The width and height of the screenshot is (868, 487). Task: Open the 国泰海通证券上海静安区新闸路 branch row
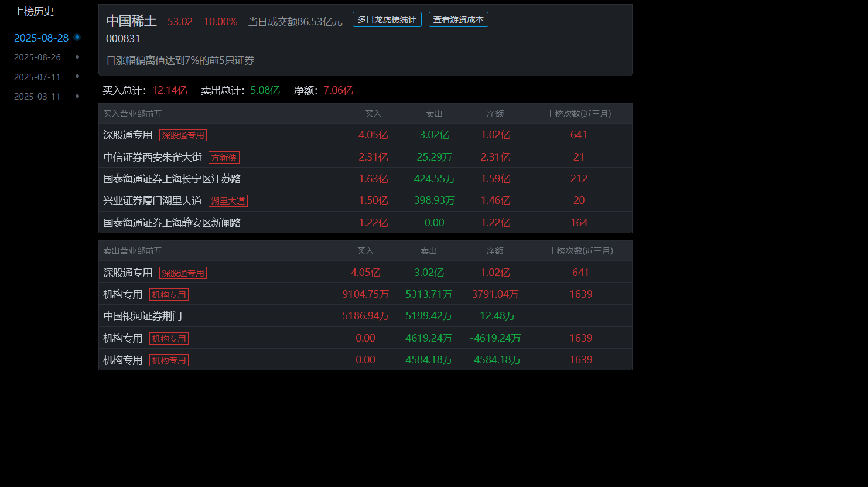coord(365,223)
